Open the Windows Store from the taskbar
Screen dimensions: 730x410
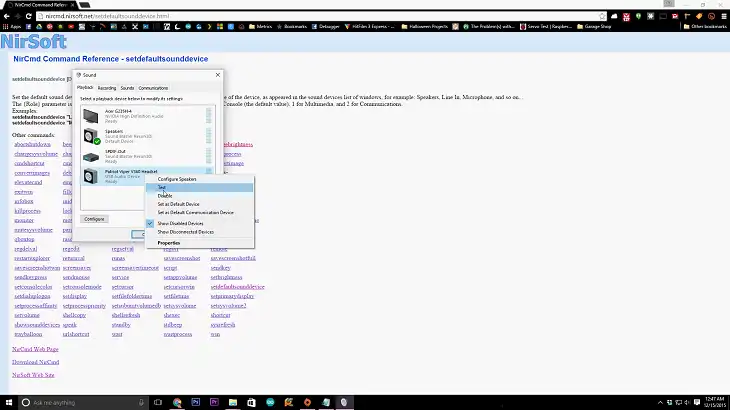251,402
